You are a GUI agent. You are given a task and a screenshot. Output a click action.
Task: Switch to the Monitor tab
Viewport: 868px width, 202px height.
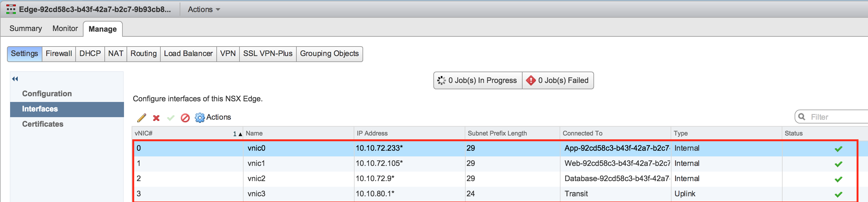[x=65, y=29]
